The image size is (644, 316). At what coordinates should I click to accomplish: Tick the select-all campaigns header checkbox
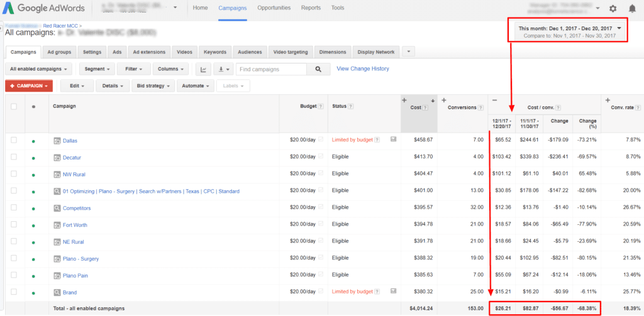(14, 107)
